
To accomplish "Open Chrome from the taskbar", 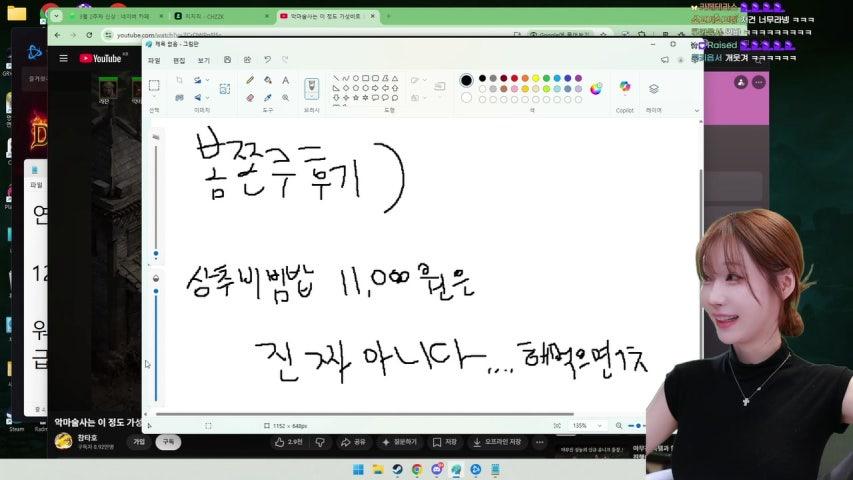I will point(417,470).
